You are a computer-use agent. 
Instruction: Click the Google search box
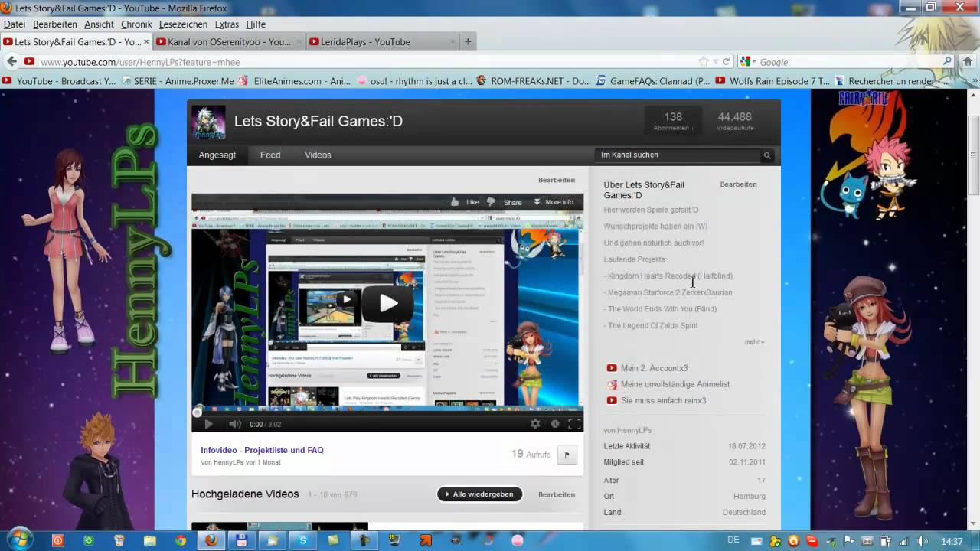click(850, 62)
